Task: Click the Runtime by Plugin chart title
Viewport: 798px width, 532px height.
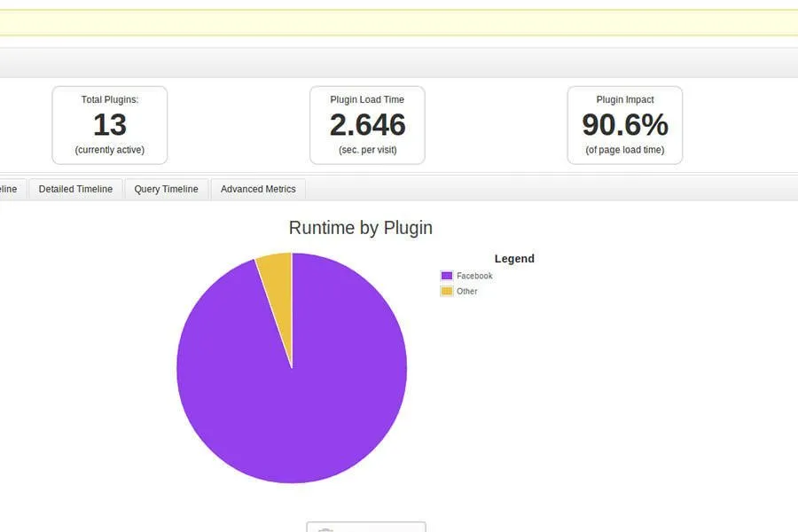Action: click(x=360, y=228)
